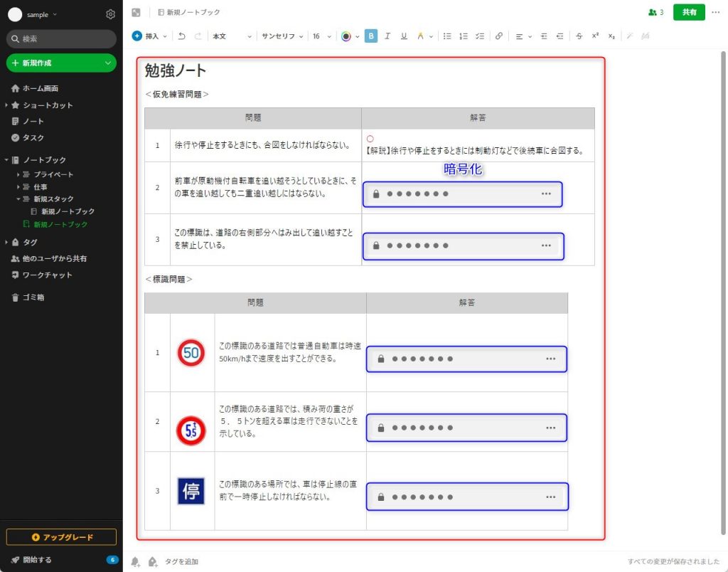This screenshot has height=572, width=728.
Task: Insert a bulleted list
Action: tap(447, 36)
